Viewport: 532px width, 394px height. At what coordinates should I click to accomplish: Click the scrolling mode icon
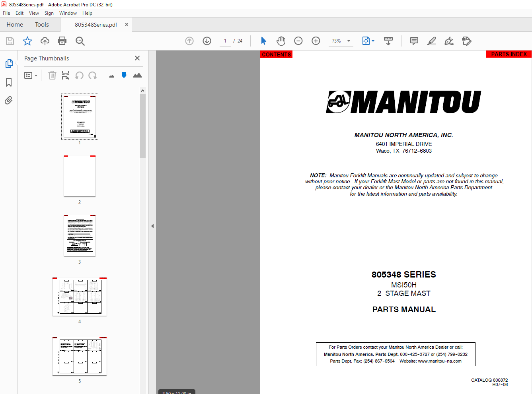pyautogui.click(x=388, y=41)
